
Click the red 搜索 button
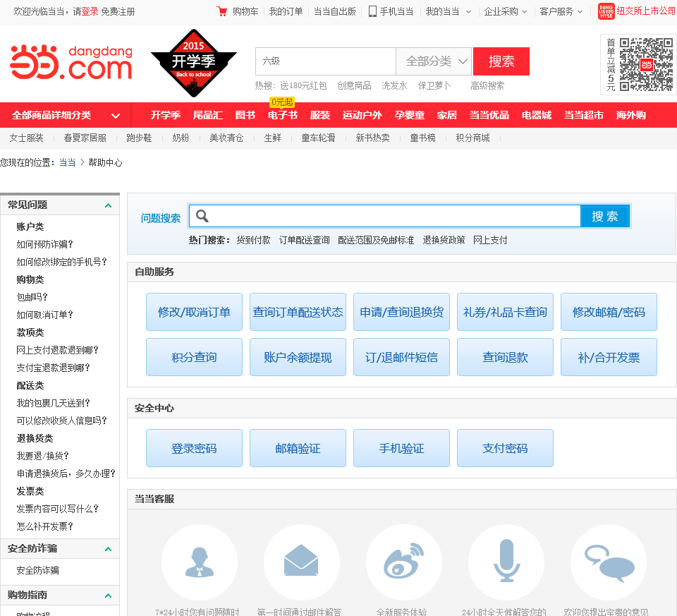click(x=501, y=61)
